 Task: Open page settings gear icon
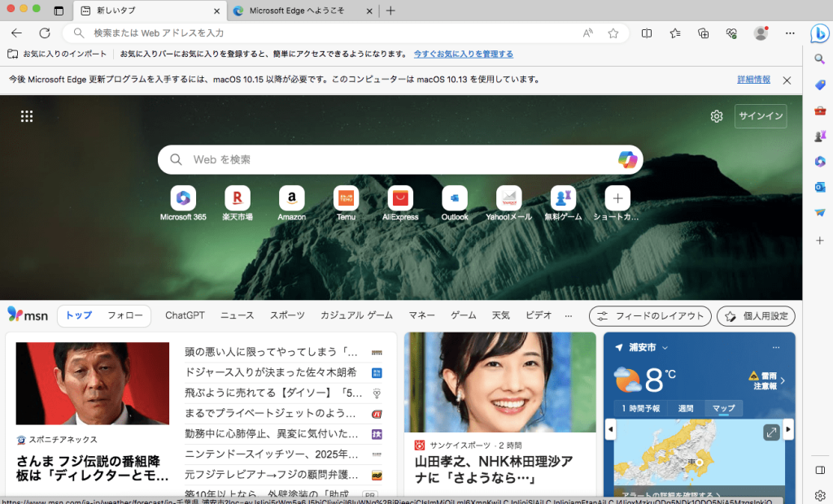716,116
